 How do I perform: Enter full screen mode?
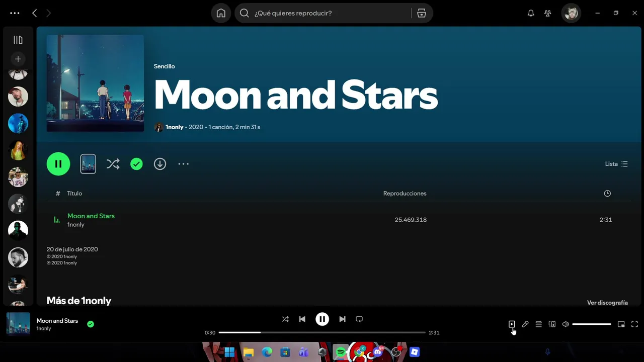coord(635,324)
